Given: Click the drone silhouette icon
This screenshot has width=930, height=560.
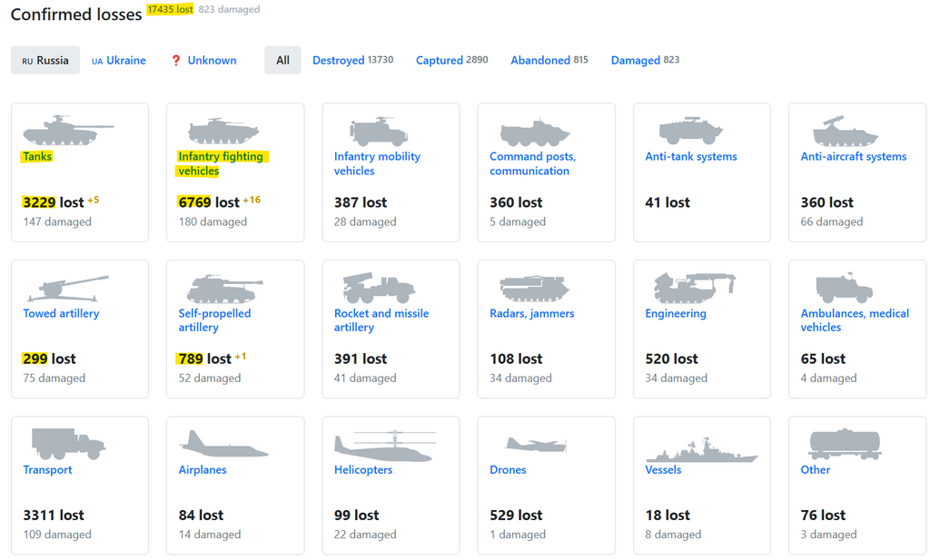Looking at the screenshot, I should (536, 445).
